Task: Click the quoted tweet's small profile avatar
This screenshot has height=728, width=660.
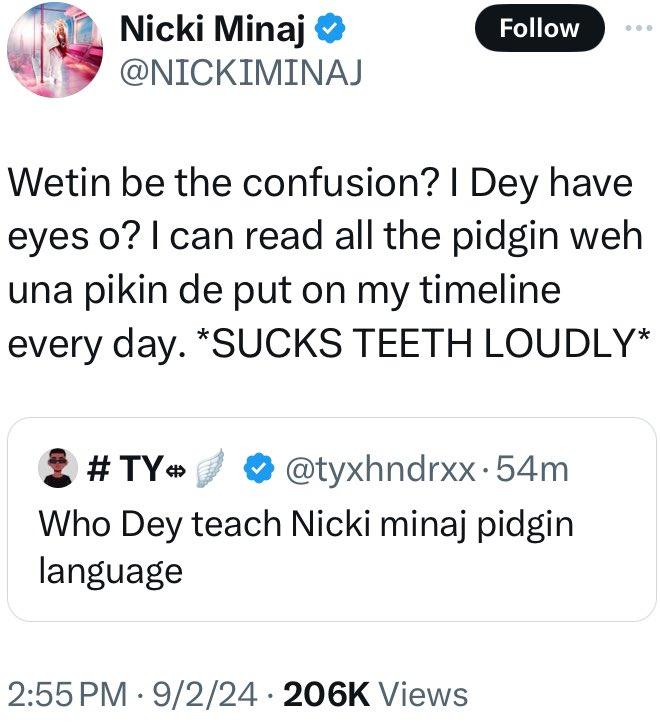Action: [x=51, y=466]
